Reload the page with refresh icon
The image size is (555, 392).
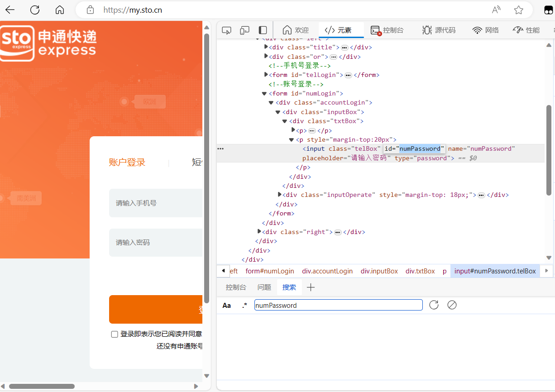[x=35, y=10]
